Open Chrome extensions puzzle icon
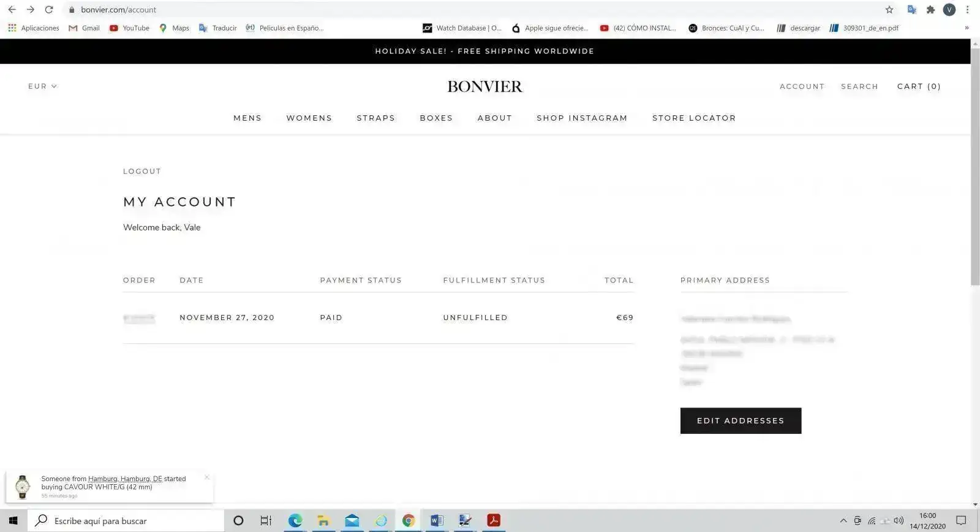Viewport: 980px width, 532px height. [x=930, y=10]
